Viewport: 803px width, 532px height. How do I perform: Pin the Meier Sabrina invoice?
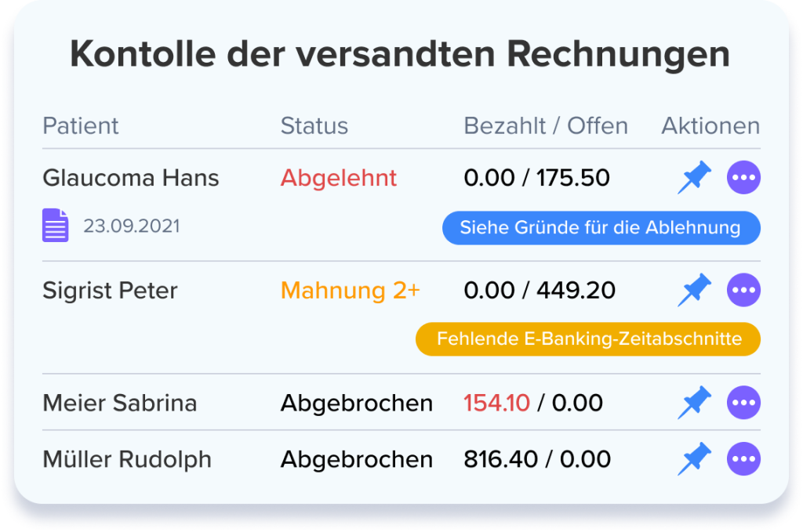[x=694, y=404]
